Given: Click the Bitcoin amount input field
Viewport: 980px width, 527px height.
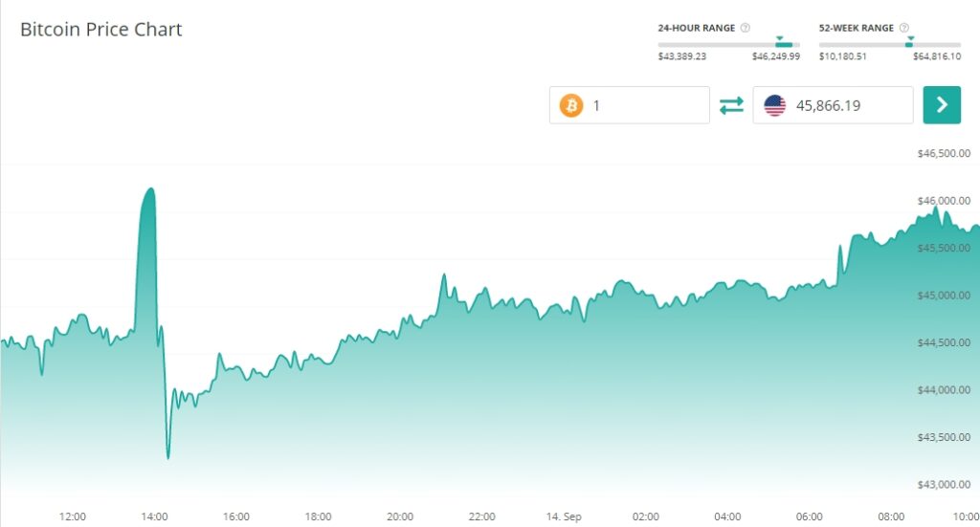Looking at the screenshot, I should [646, 105].
